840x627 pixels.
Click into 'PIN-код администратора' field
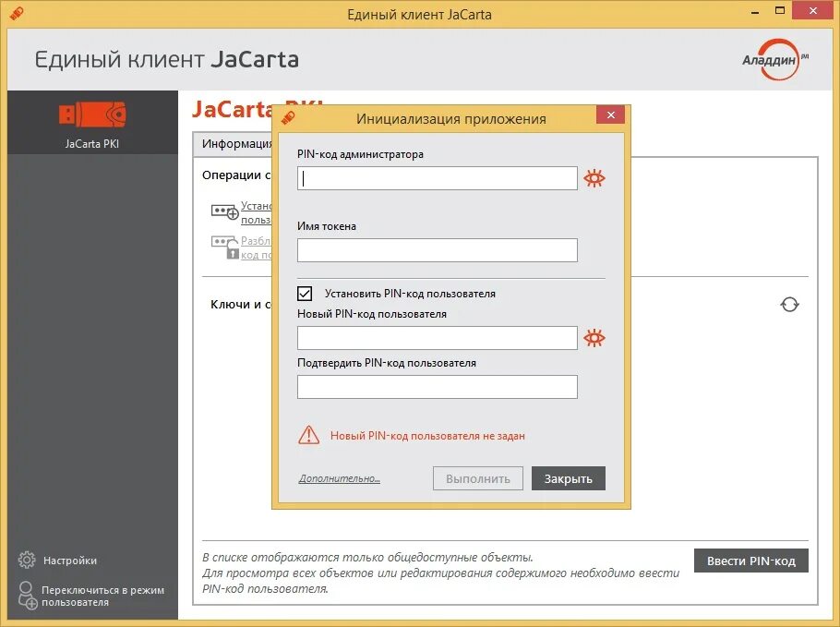pyautogui.click(x=438, y=178)
